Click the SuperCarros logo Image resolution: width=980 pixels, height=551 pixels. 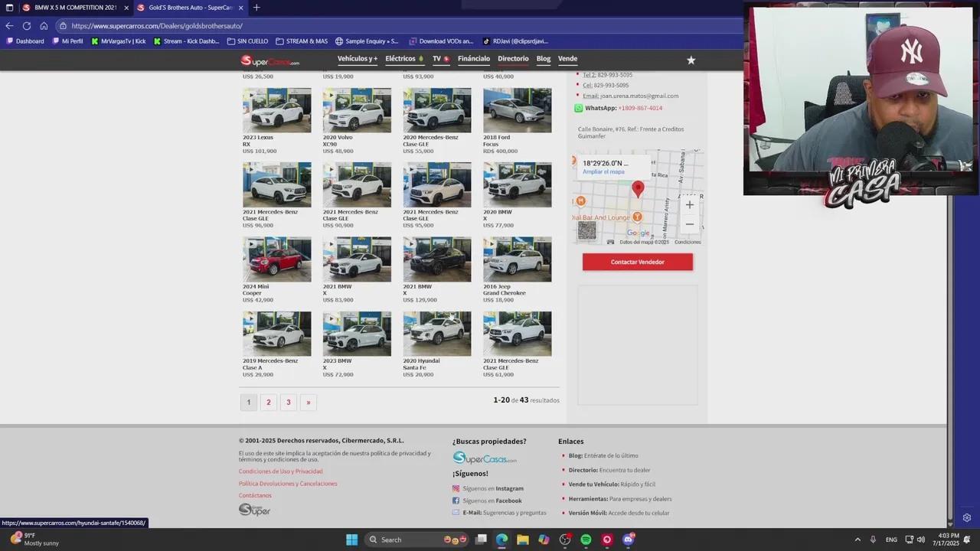269,60
